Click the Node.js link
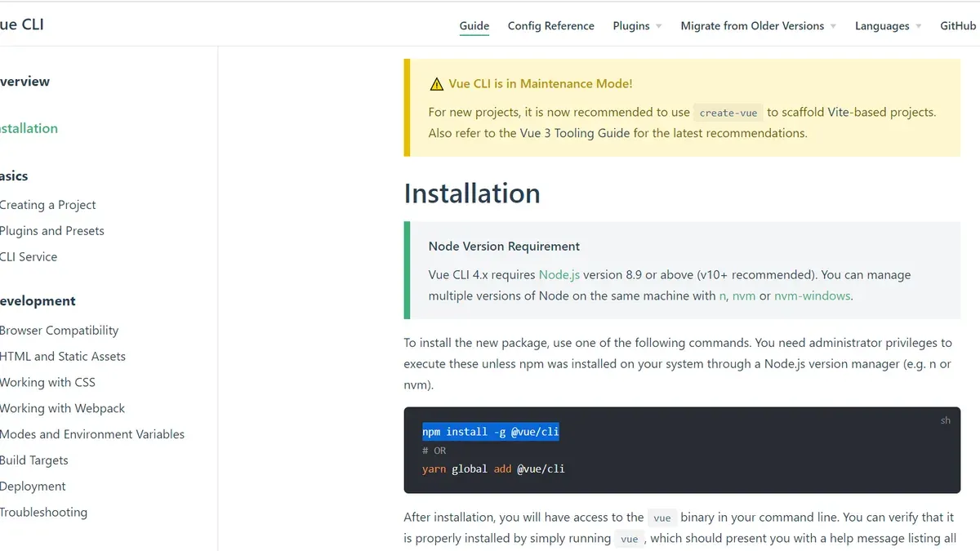Screen dimensions: 980x551 [559, 275]
